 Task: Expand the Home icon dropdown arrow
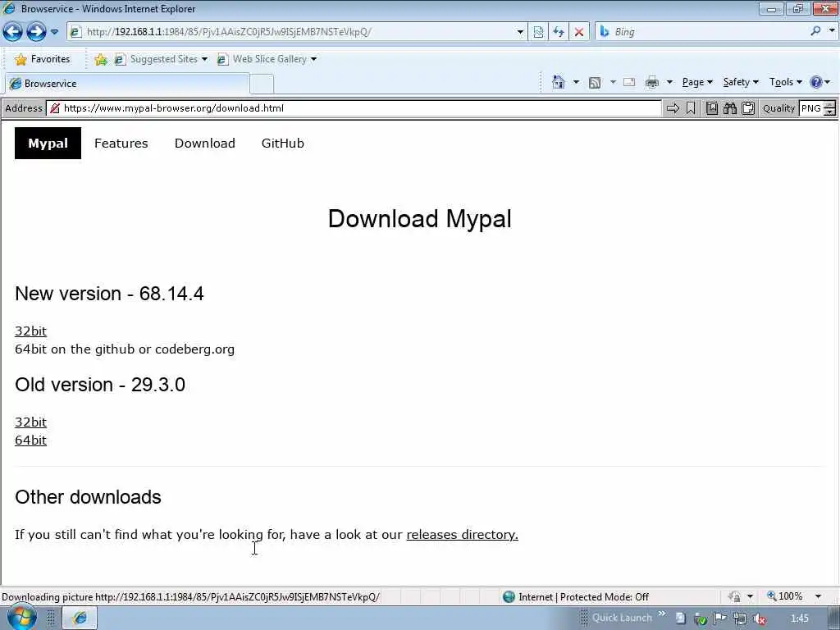576,82
